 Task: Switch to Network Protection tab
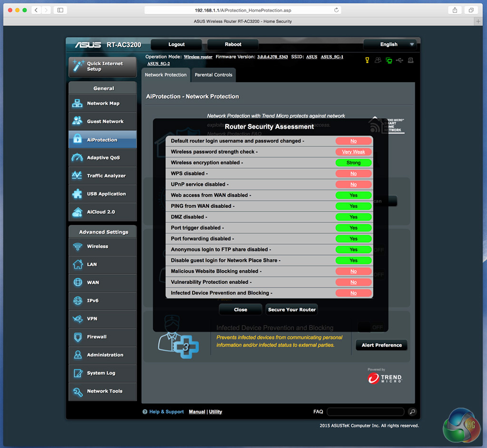click(166, 75)
